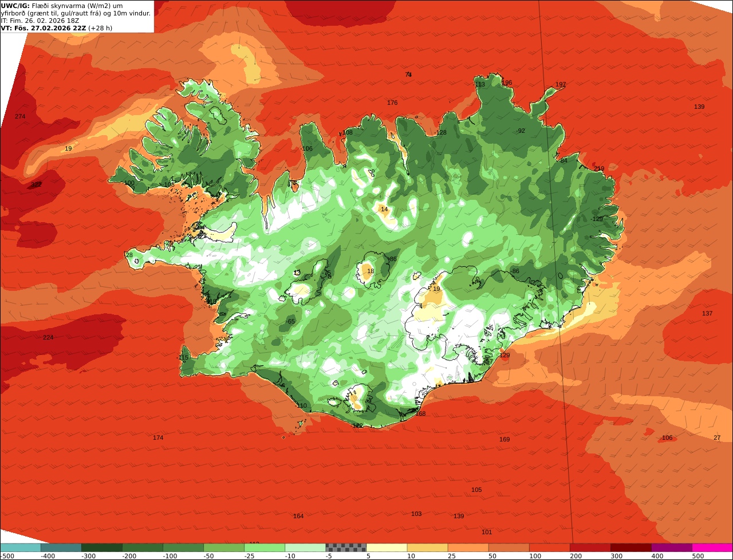Image resolution: width=733 pixels, height=560 pixels.
Task: Click the '-92' flux value on the map
Action: [x=520, y=131]
